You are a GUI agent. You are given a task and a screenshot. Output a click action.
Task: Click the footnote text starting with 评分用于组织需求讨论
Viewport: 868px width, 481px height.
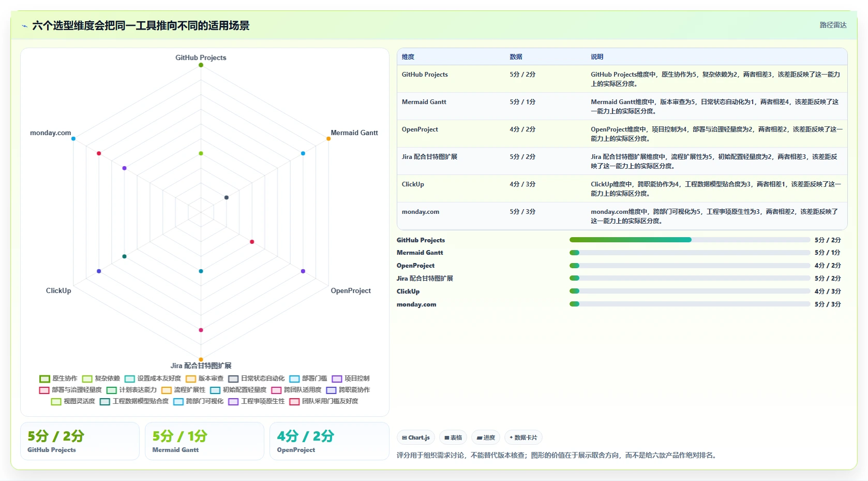557,455
